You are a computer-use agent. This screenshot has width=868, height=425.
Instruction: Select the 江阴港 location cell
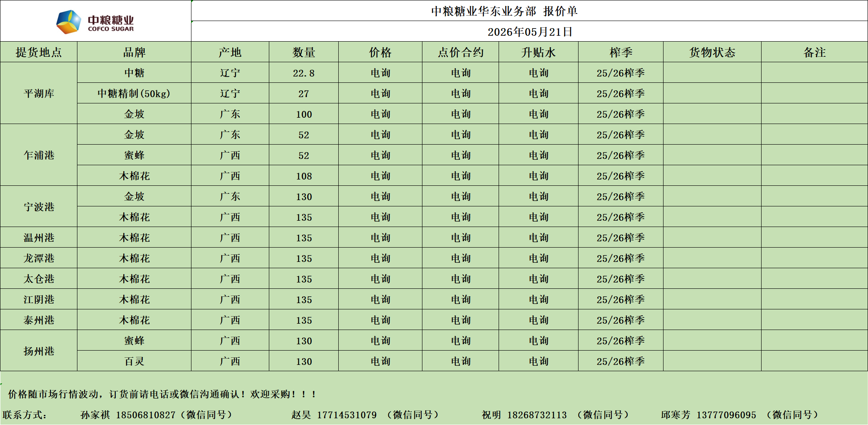pyautogui.click(x=39, y=299)
